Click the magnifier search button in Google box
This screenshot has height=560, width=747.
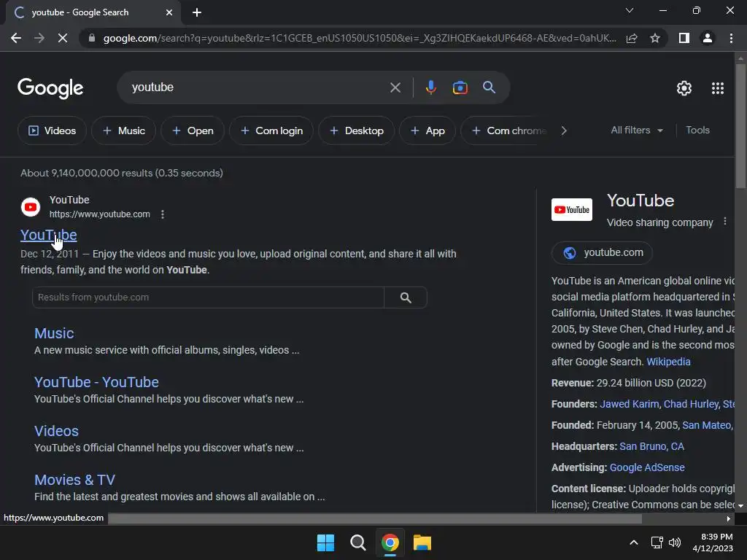[489, 87]
